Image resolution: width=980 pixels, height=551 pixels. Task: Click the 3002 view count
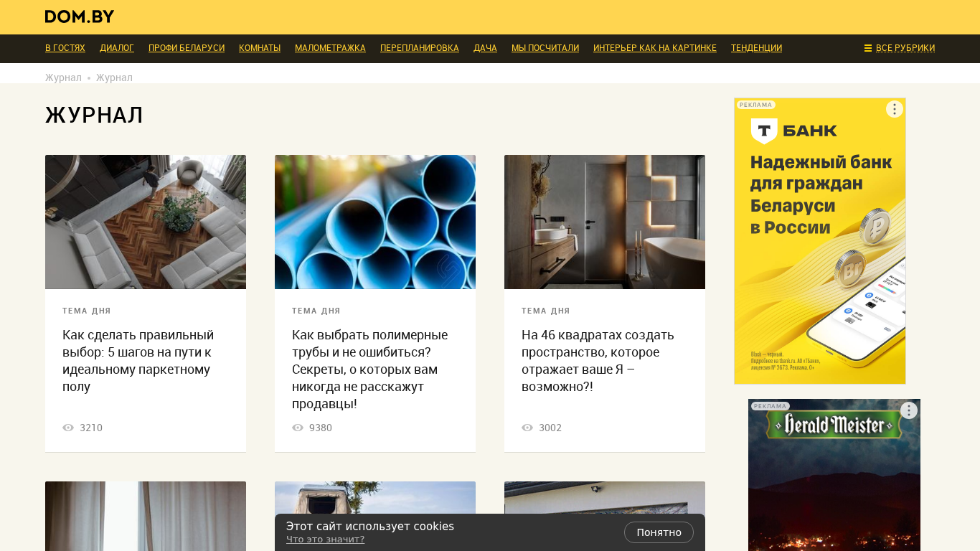[x=550, y=428]
